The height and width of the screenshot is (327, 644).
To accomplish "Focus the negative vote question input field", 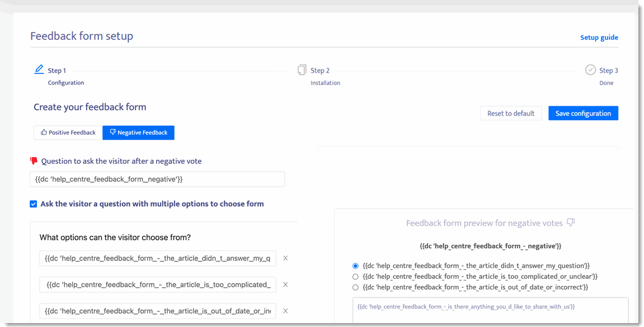I will pyautogui.click(x=157, y=179).
